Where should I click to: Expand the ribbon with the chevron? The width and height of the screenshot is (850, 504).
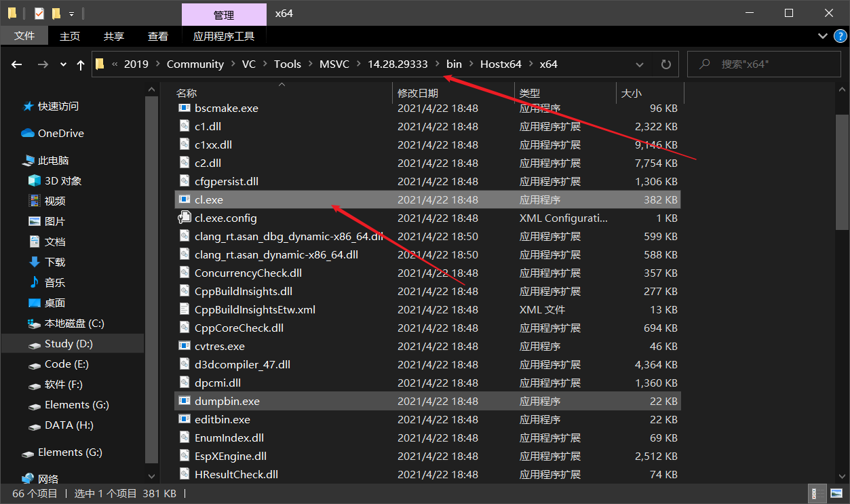click(x=823, y=37)
